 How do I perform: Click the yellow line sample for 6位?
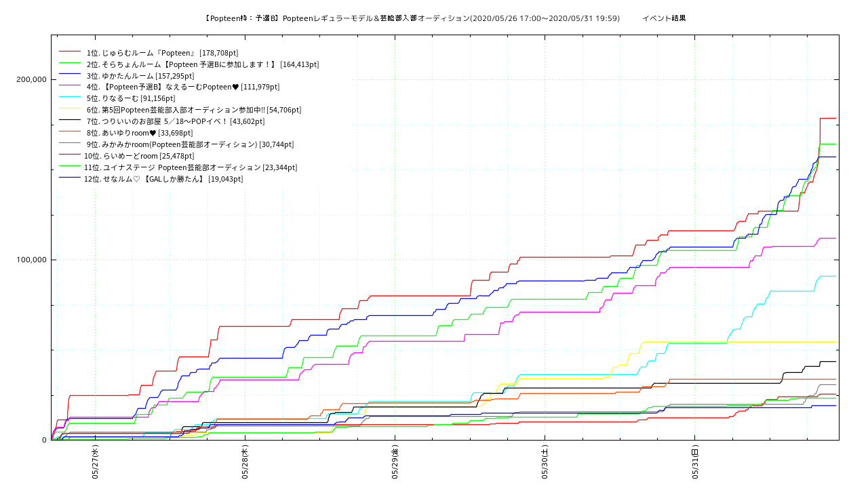(71, 109)
